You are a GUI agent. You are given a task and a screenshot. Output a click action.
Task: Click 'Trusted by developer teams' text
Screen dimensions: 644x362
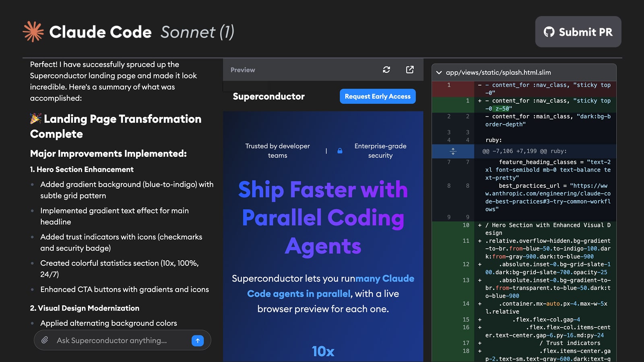[x=278, y=151]
